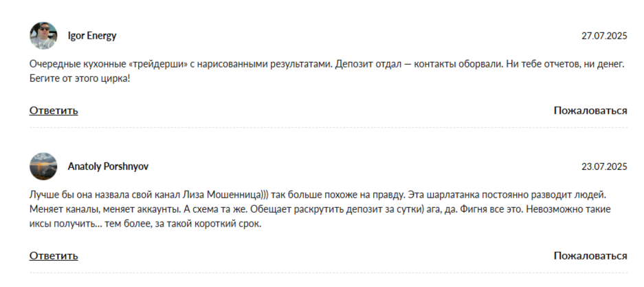Reply to Igor Energy's comment

[54, 110]
